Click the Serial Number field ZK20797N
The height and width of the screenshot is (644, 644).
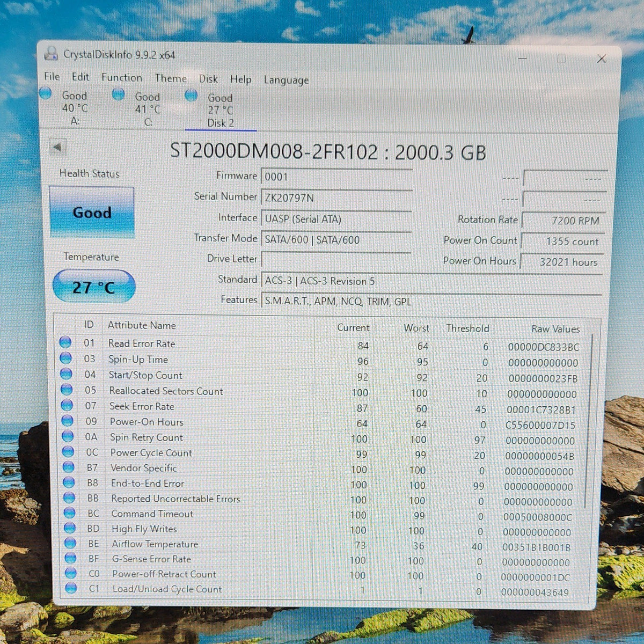point(336,197)
